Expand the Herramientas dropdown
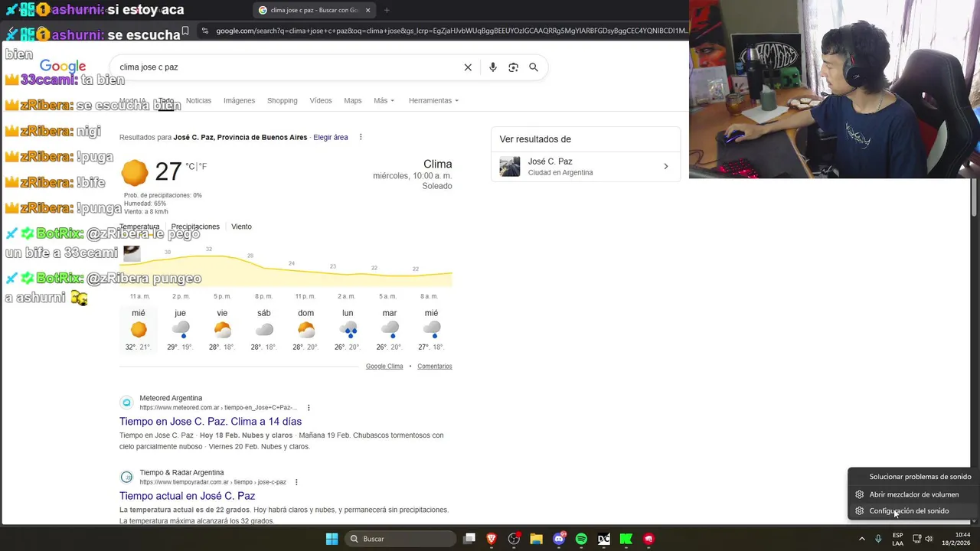 [433, 100]
